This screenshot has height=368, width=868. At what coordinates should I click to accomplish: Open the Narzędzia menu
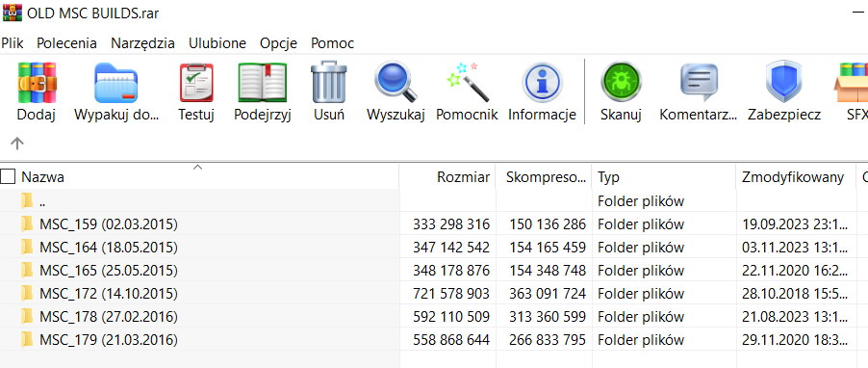(142, 43)
